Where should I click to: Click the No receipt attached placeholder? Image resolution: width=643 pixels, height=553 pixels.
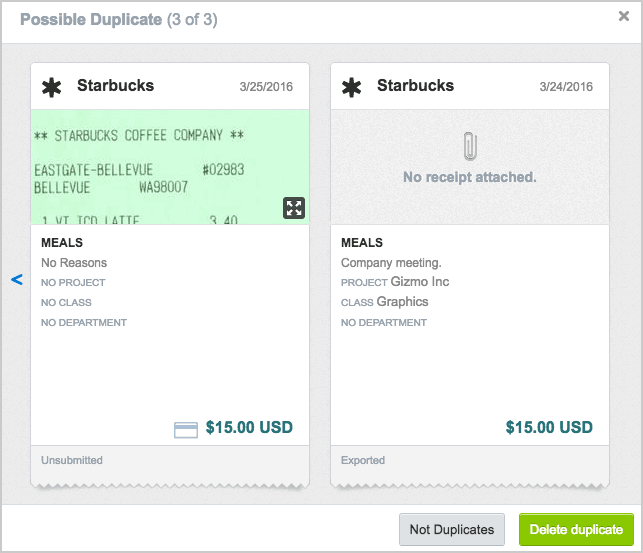[x=470, y=177]
